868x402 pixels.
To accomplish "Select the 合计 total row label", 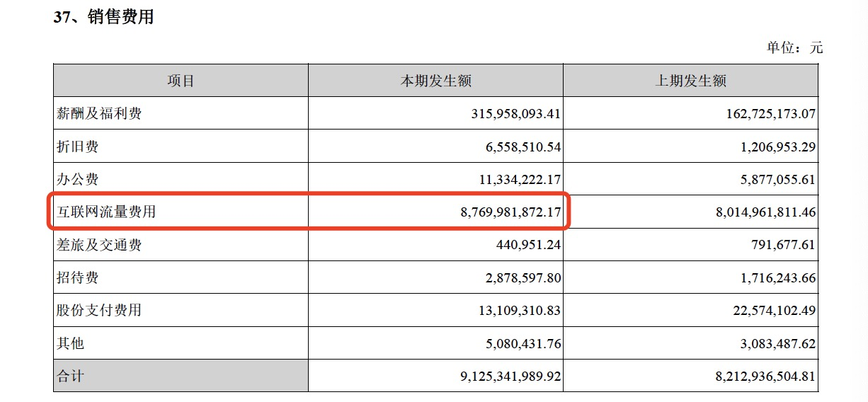I will [70, 376].
